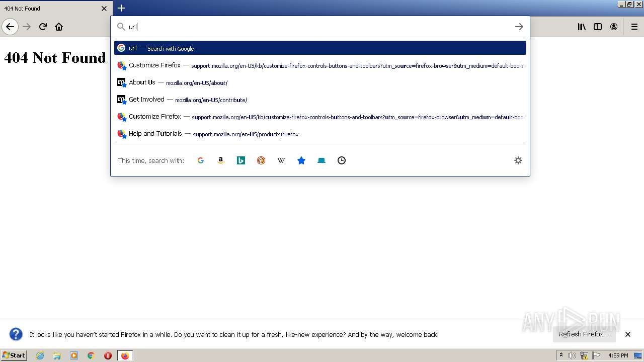Search with Bing one-off engine
644x362 pixels.
pyautogui.click(x=241, y=160)
